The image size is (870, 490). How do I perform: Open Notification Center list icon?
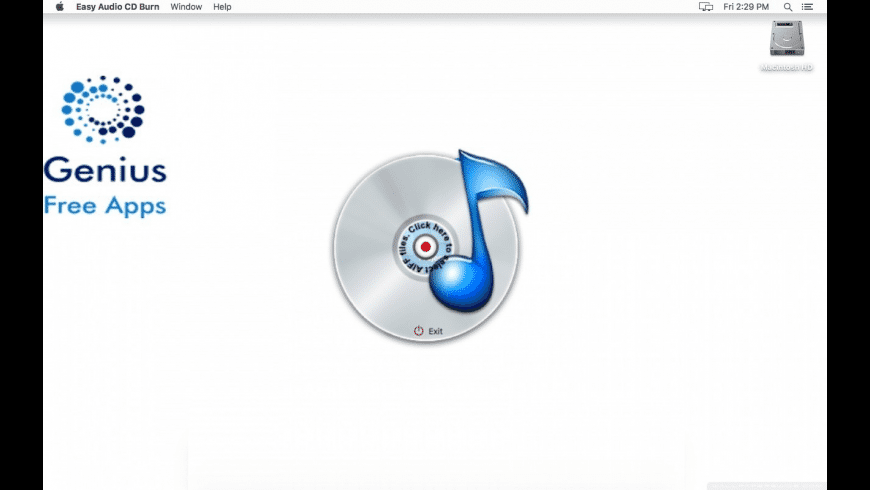point(807,7)
